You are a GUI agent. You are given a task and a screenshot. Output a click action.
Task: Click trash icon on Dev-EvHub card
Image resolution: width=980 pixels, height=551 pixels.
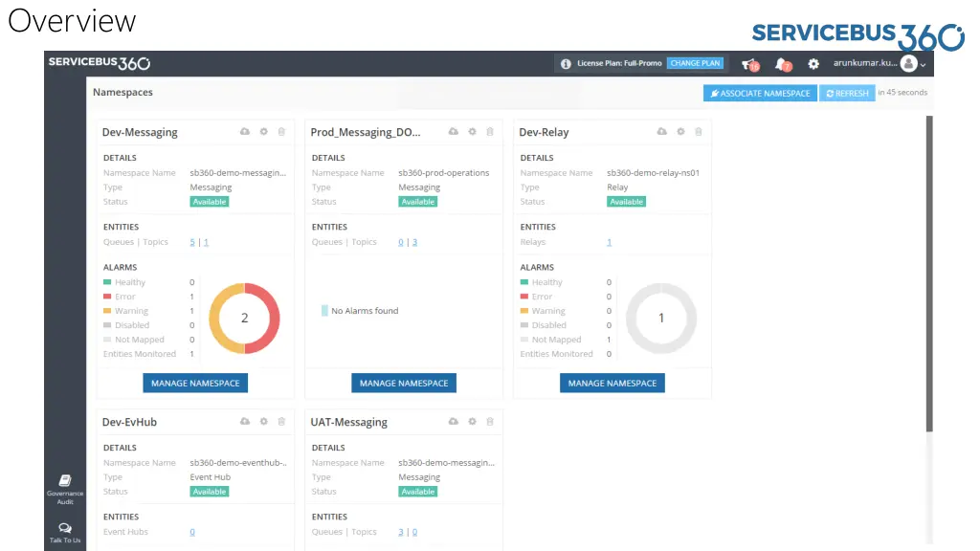coord(281,421)
